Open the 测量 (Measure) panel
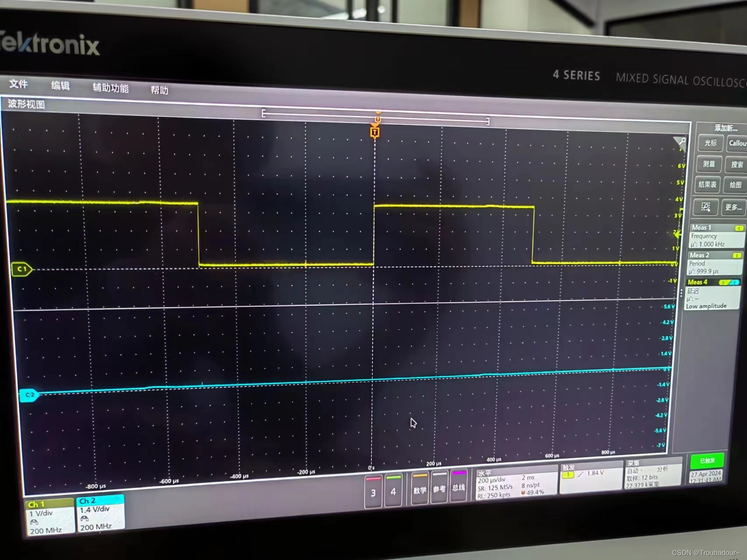747x560 pixels. [x=708, y=164]
